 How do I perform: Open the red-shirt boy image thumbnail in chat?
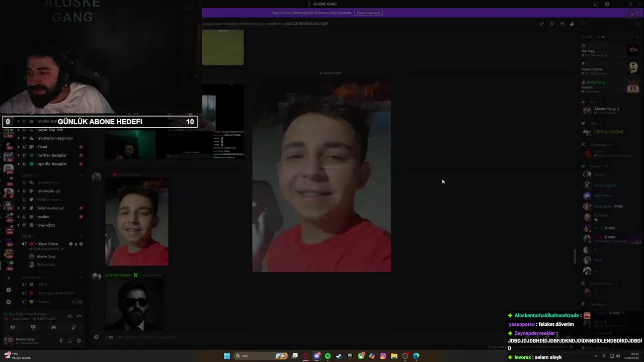pos(137,222)
